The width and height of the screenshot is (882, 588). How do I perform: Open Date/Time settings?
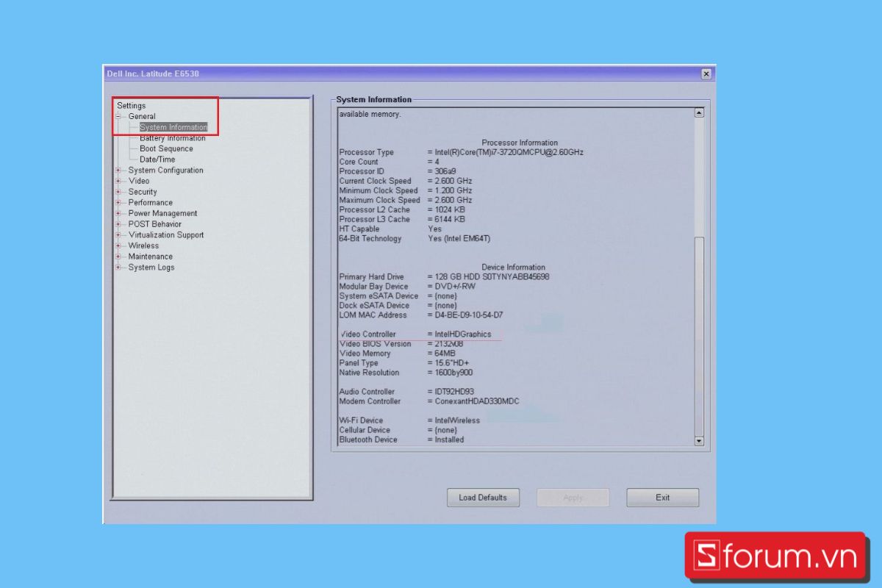coord(157,159)
